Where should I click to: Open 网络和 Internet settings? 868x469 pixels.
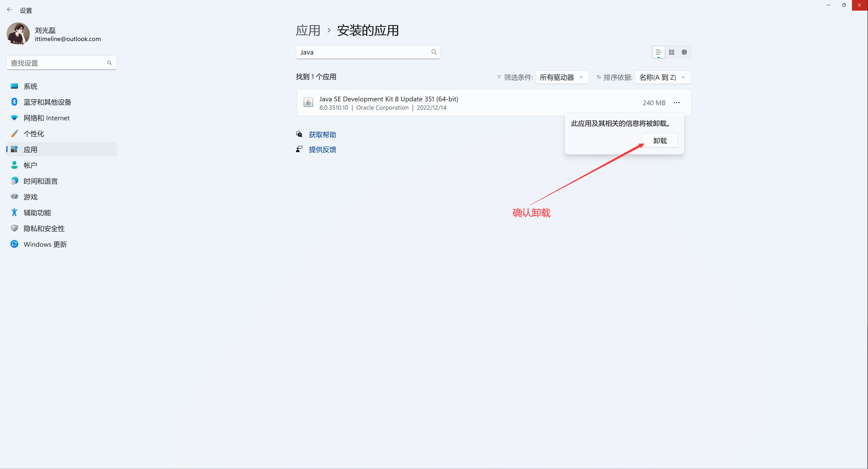click(x=62, y=118)
